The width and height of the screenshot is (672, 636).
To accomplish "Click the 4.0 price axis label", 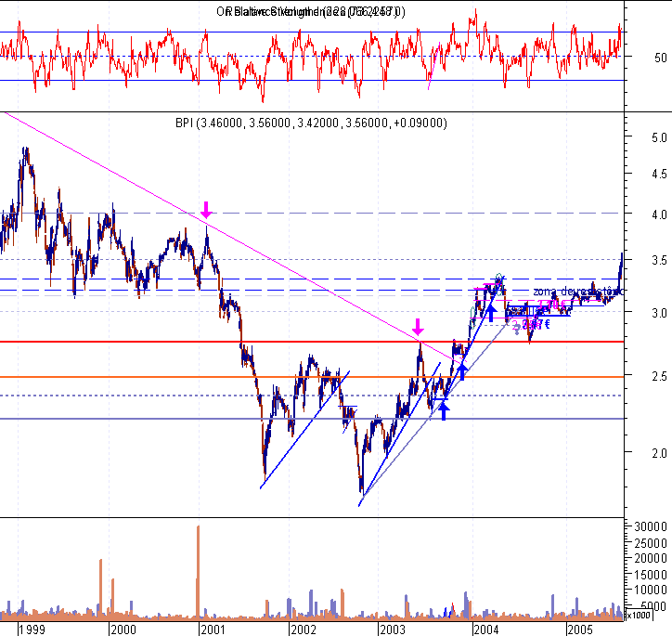I will (x=659, y=214).
